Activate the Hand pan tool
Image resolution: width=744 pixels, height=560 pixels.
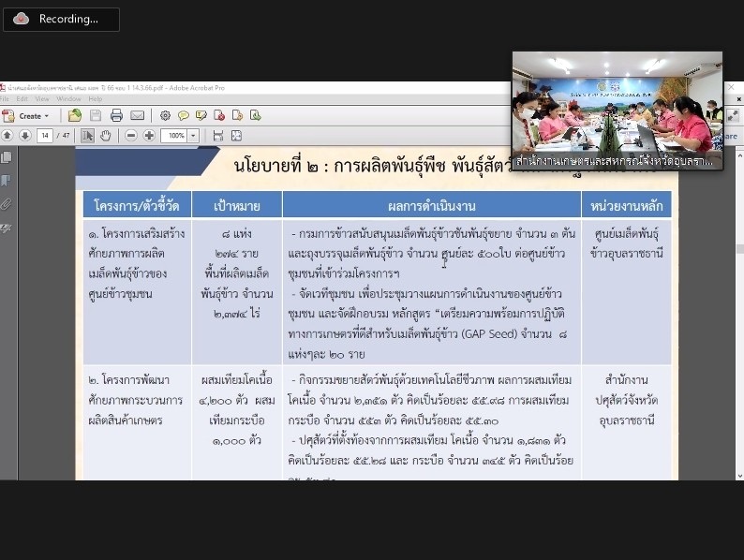click(106, 136)
